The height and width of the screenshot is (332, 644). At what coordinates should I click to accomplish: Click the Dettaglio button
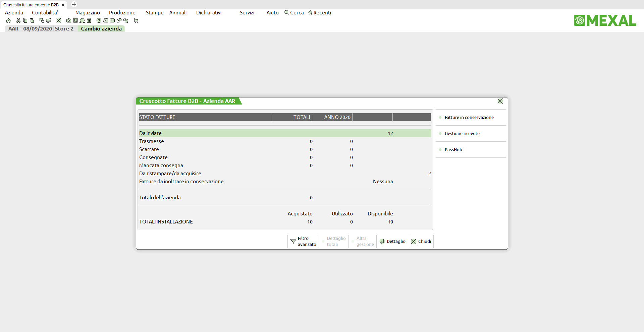tap(392, 241)
